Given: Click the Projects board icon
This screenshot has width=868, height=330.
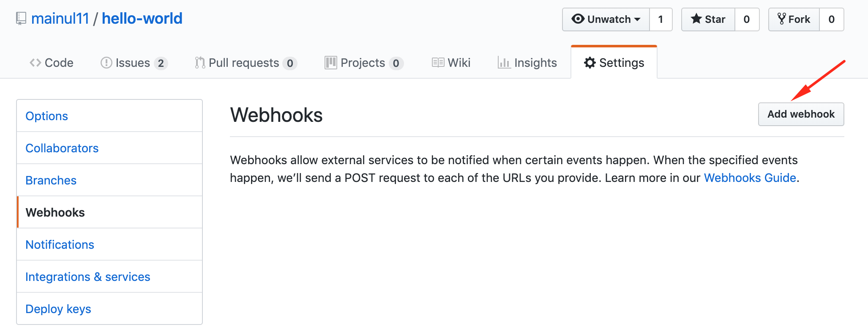Looking at the screenshot, I should (330, 63).
